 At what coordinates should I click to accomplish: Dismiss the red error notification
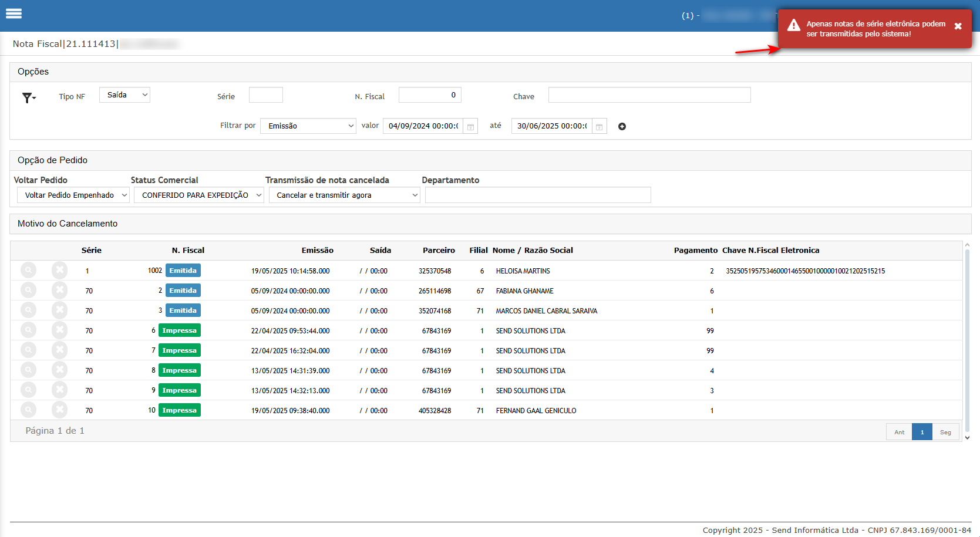pyautogui.click(x=958, y=26)
